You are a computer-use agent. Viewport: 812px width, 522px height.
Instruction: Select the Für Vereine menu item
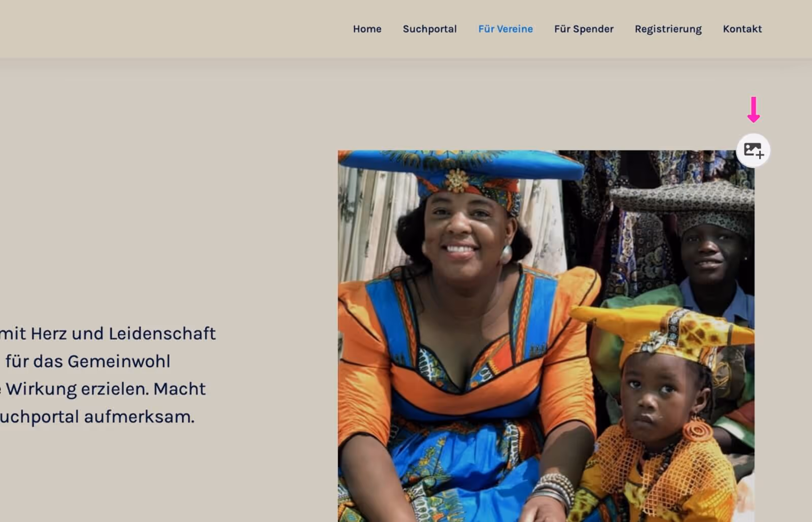(505, 29)
